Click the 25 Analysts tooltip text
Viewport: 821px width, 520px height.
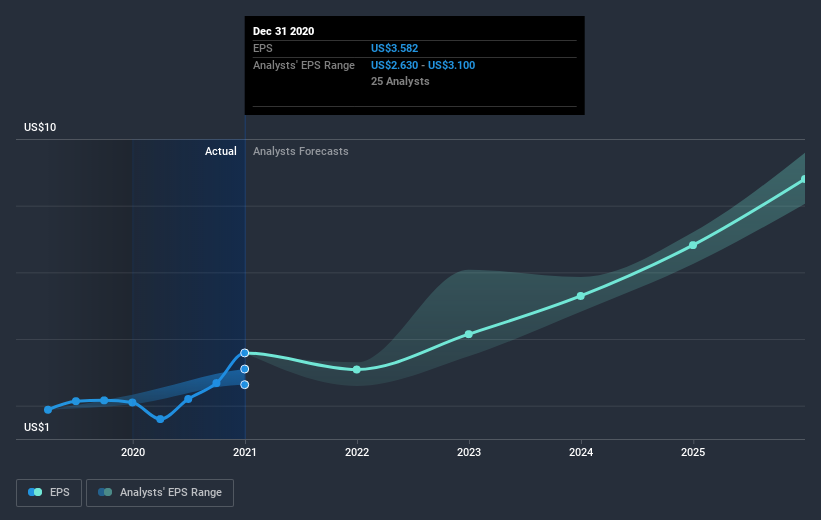pos(400,81)
